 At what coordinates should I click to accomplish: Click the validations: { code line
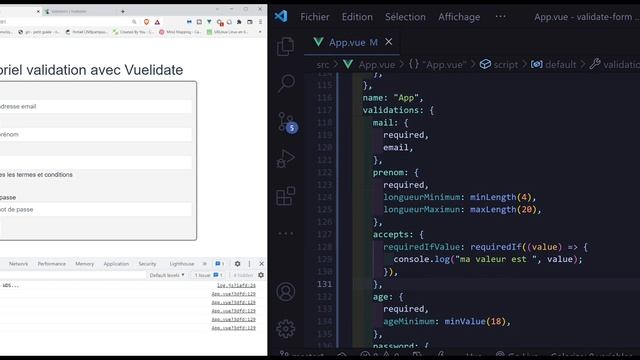click(398, 110)
